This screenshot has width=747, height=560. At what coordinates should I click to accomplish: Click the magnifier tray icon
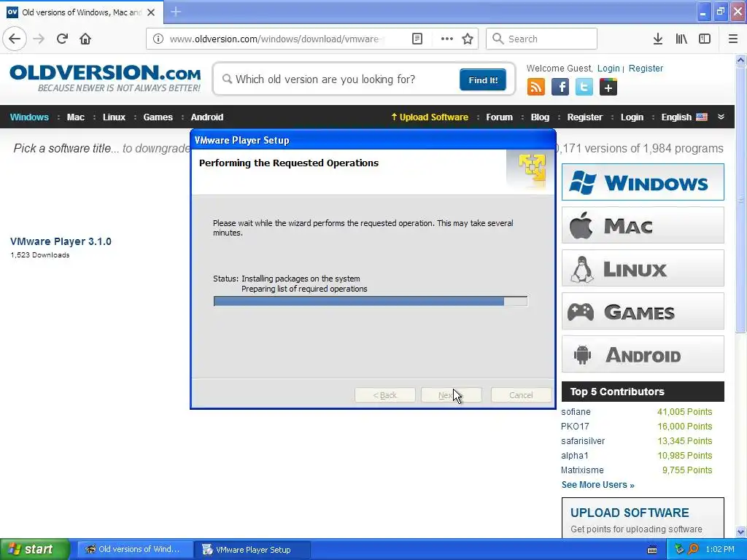[693, 549]
